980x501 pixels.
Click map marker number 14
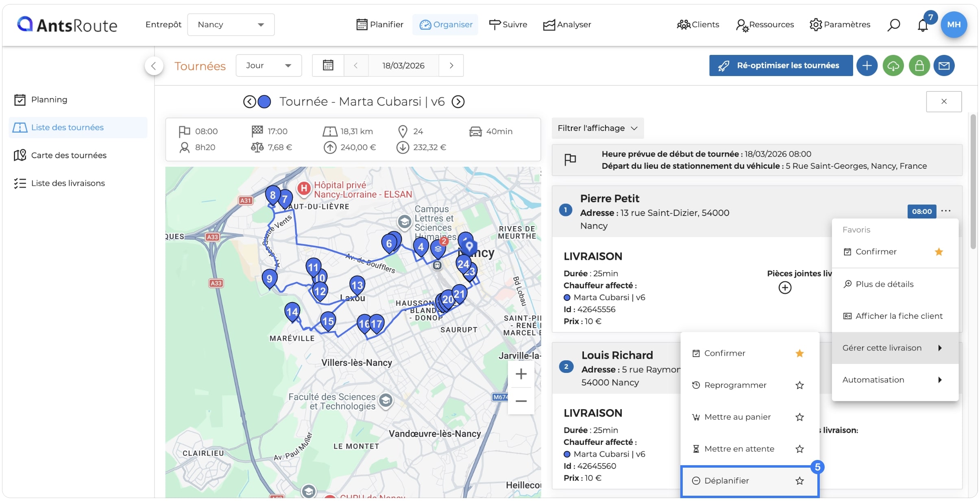coord(292,312)
